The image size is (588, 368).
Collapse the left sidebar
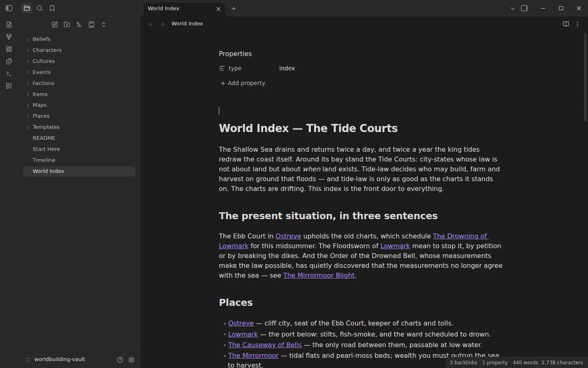(x=9, y=8)
